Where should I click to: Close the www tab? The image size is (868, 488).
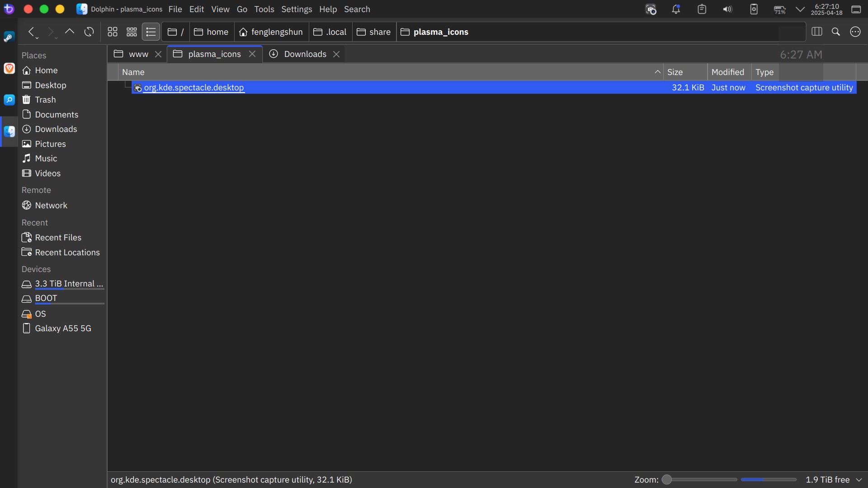pyautogui.click(x=158, y=54)
